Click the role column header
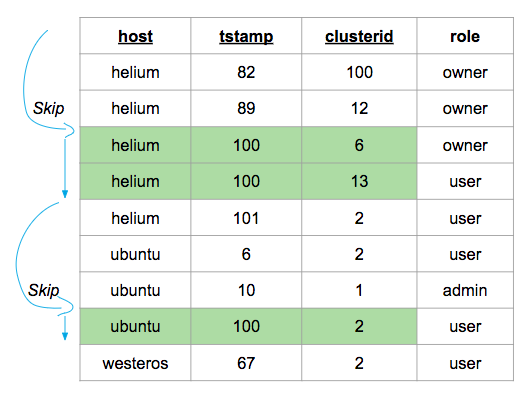This screenshot has width=532, height=396. coord(465,36)
